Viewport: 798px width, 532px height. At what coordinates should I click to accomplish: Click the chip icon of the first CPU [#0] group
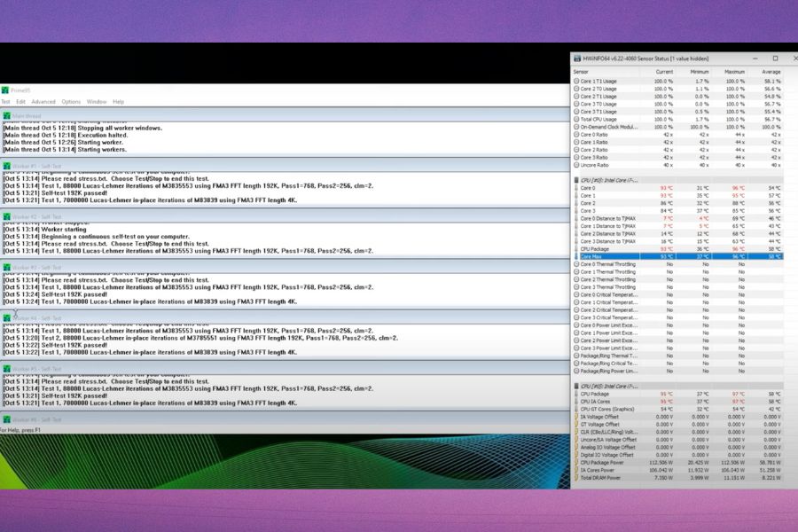pyautogui.click(x=576, y=180)
